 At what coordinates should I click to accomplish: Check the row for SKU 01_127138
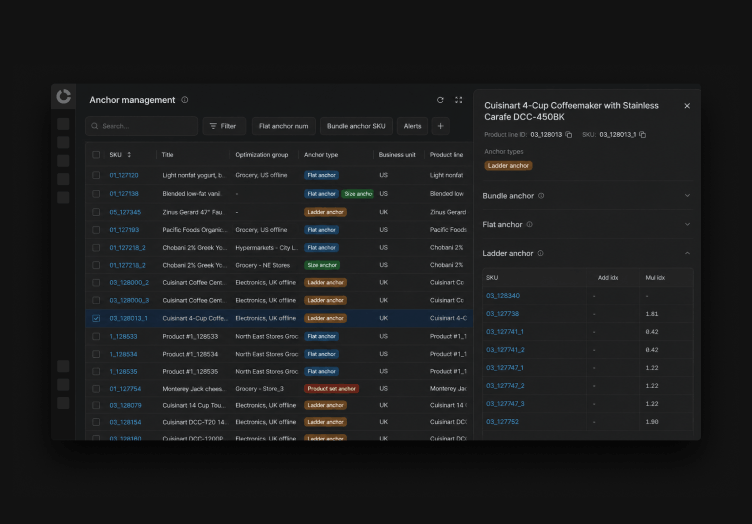[96, 194]
